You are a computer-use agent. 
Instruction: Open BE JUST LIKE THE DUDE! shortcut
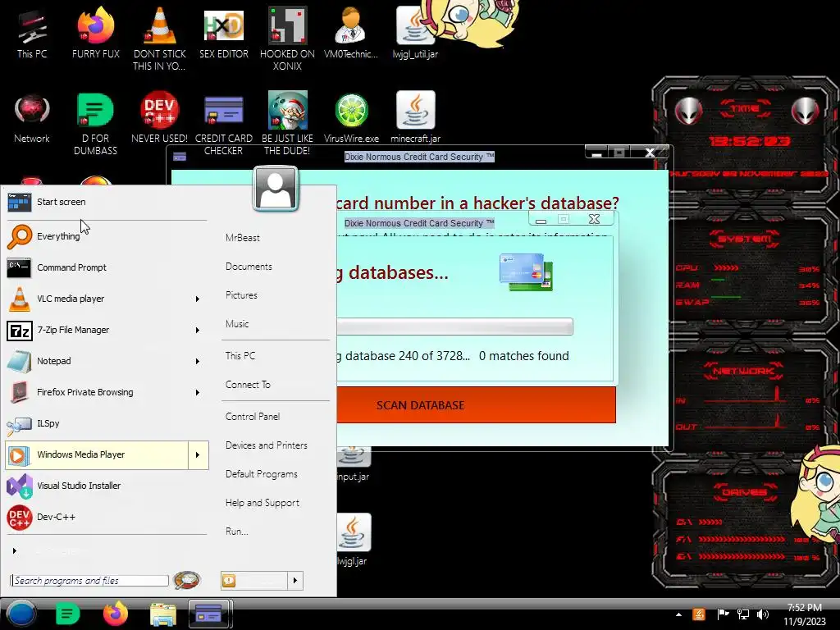point(287,124)
